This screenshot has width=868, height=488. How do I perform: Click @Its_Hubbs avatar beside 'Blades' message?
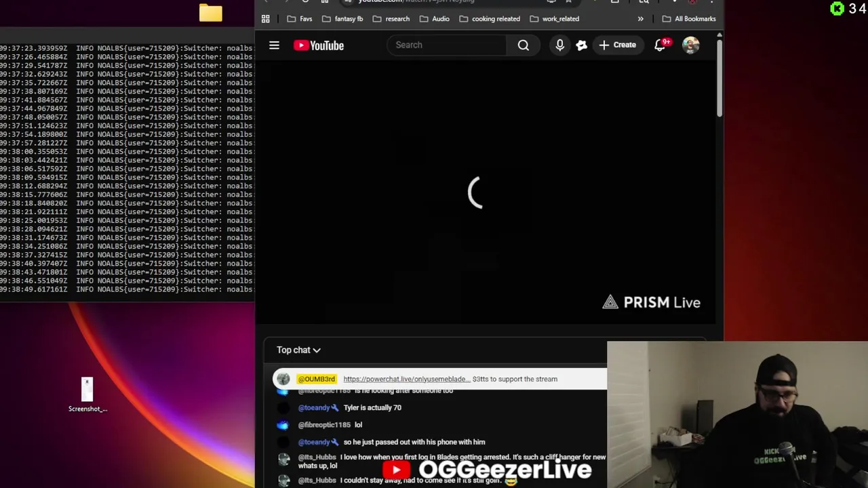coord(283,460)
